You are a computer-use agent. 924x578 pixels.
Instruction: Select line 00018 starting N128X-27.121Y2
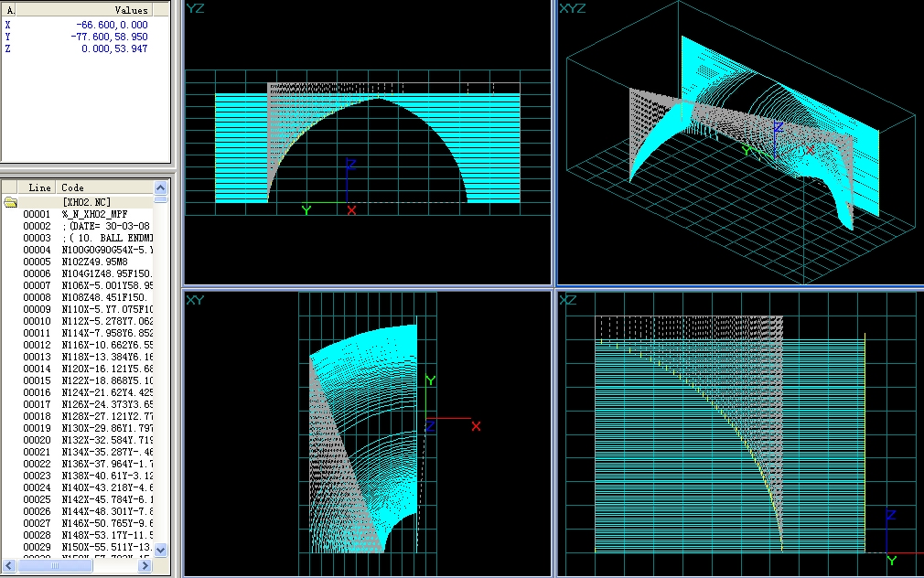(78, 416)
